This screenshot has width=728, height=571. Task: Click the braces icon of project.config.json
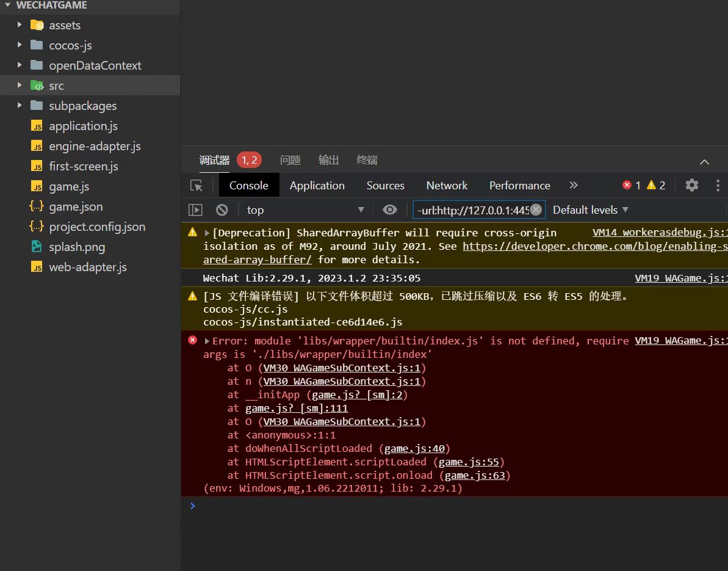[x=37, y=227]
